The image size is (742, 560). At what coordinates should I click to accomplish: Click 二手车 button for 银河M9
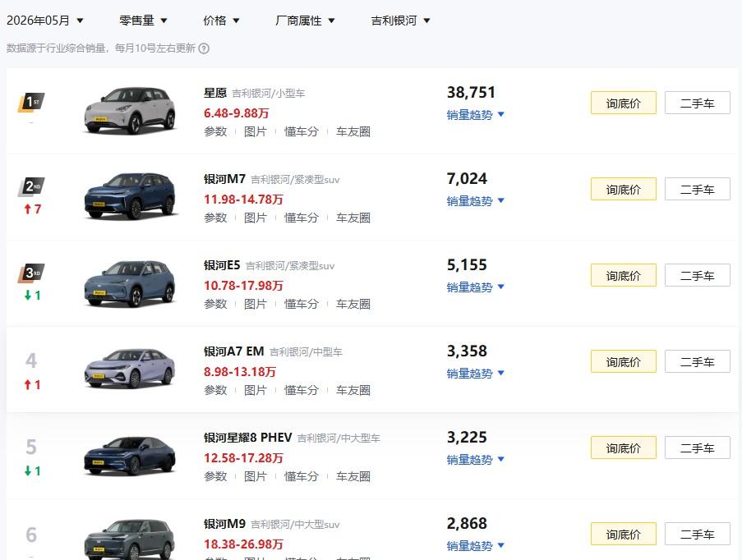pyautogui.click(x=697, y=534)
